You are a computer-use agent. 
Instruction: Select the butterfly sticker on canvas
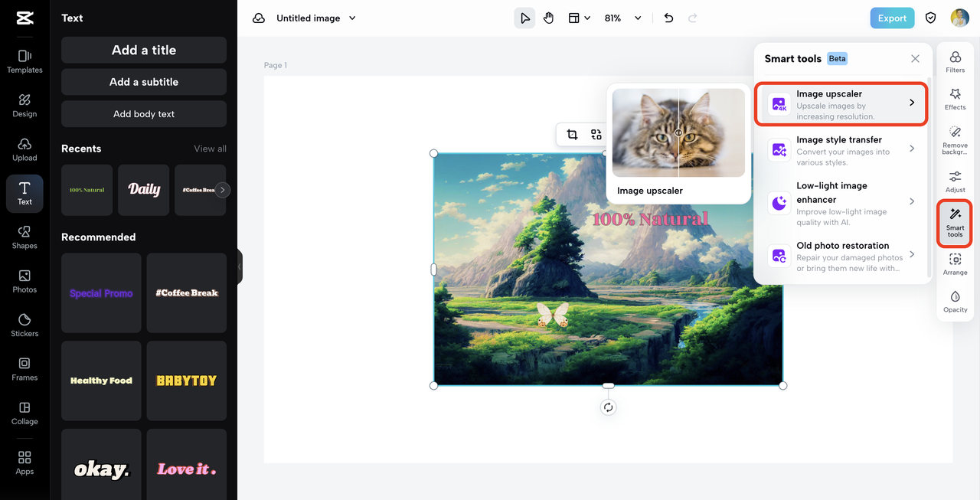click(x=553, y=315)
